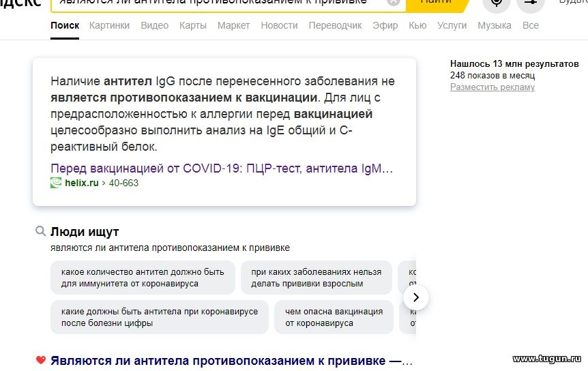Viewport: 588px width, 371px height.
Task: Open the Кью tab
Action: click(x=417, y=25)
